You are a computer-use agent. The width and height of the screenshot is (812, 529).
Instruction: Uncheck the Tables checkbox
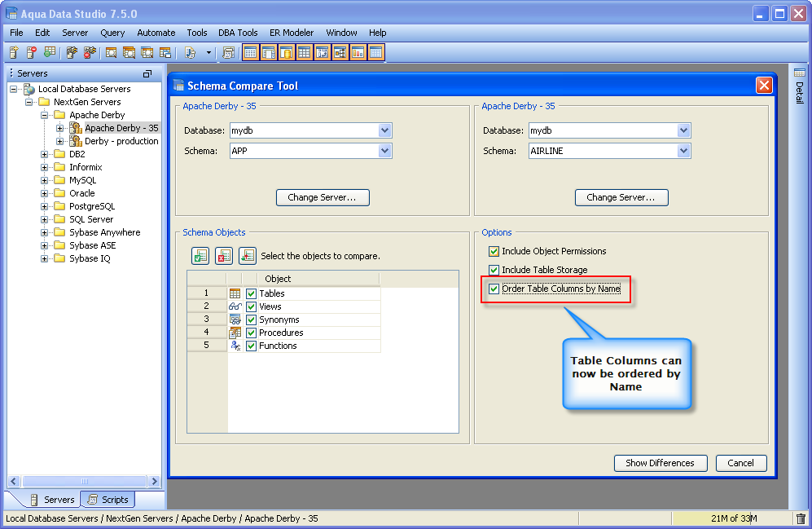[251, 293]
